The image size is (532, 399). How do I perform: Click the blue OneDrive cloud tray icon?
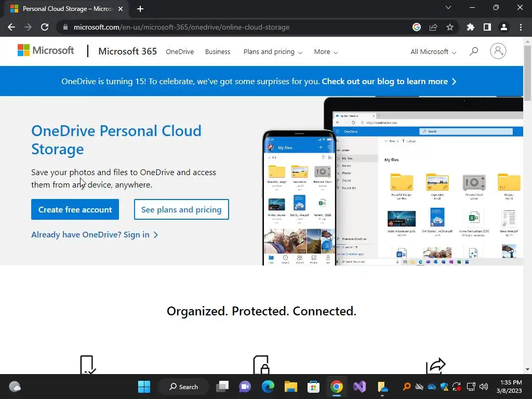(x=432, y=387)
